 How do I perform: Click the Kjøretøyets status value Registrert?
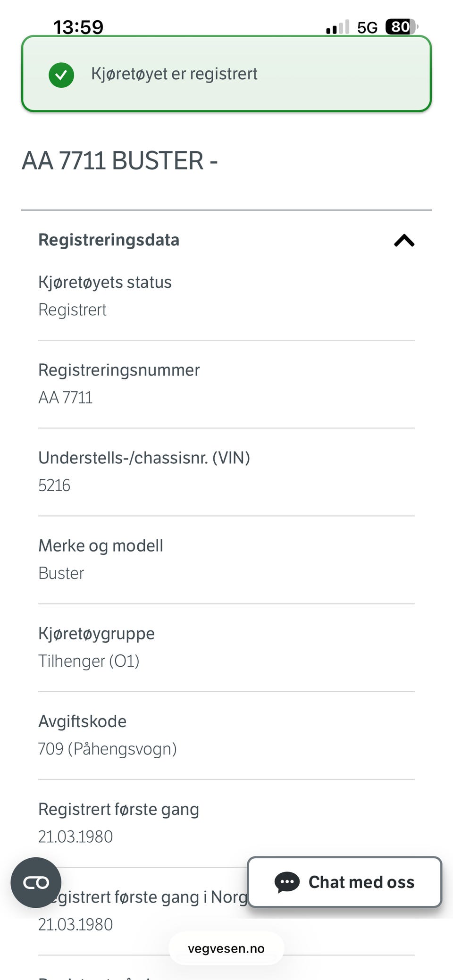72,310
